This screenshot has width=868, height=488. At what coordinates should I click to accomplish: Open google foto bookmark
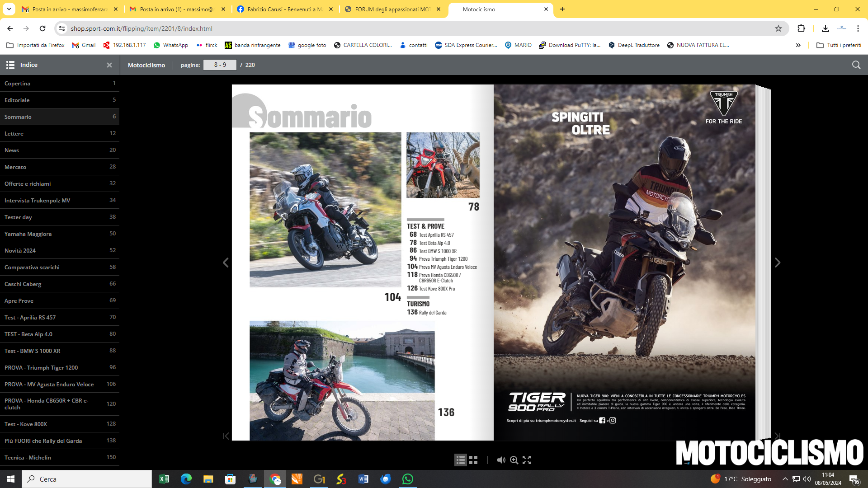(307, 45)
